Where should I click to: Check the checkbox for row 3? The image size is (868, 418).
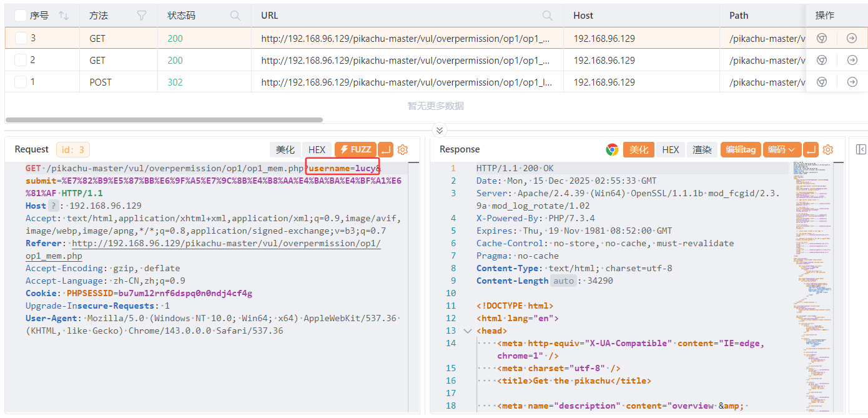(x=21, y=38)
